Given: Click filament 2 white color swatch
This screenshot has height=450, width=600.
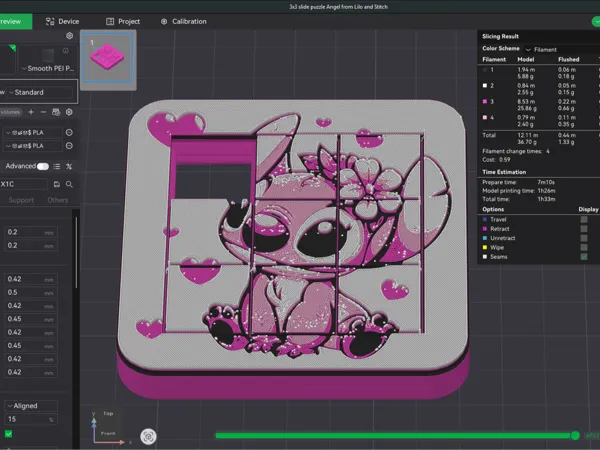Looking at the screenshot, I should (x=485, y=86).
